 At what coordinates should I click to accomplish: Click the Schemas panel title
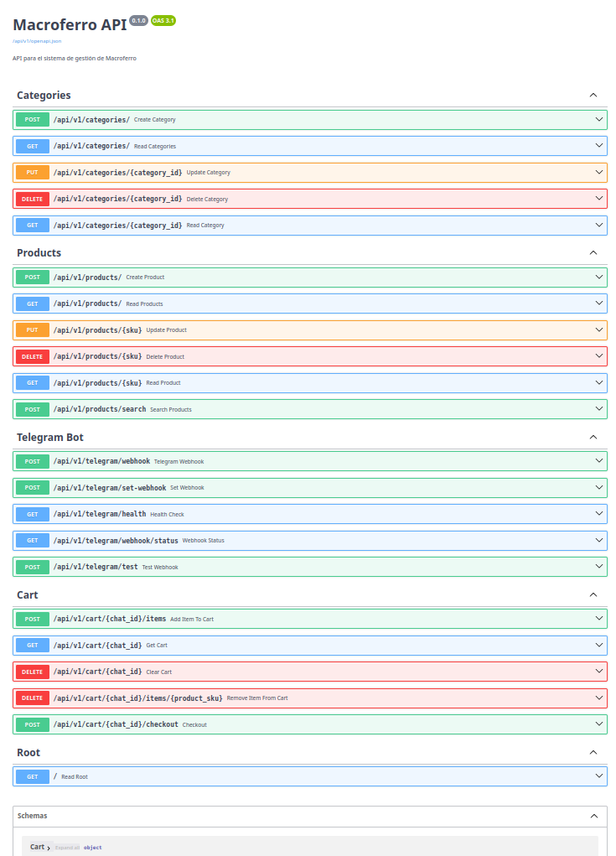(32, 816)
